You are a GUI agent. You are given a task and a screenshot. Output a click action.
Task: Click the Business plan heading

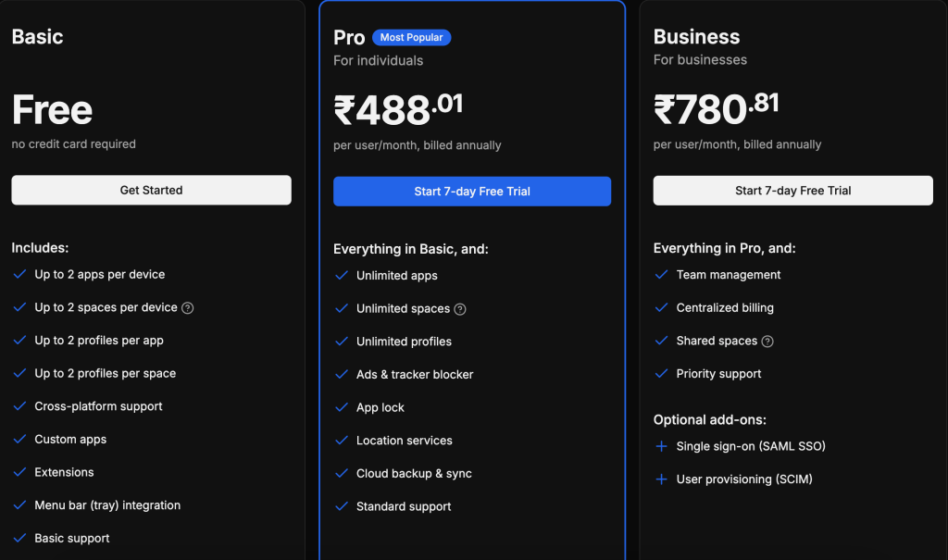[696, 37]
